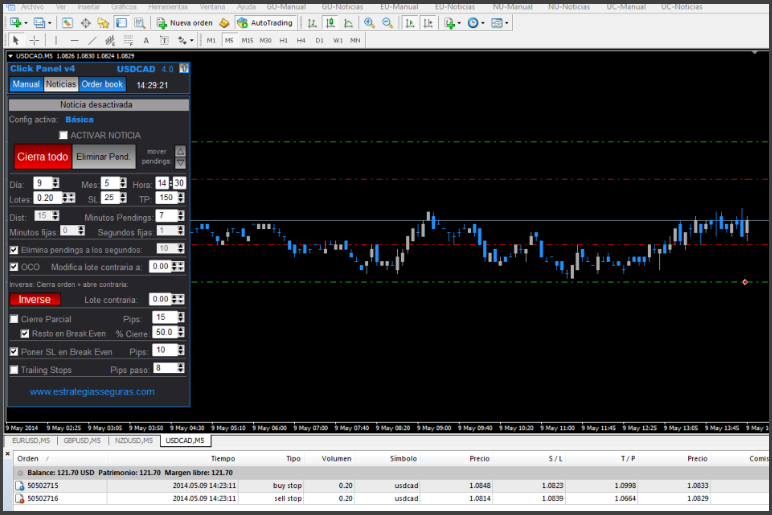Click the panel collapse arrow icon beside USDCAD
The width and height of the screenshot is (772, 515).
pos(183,69)
